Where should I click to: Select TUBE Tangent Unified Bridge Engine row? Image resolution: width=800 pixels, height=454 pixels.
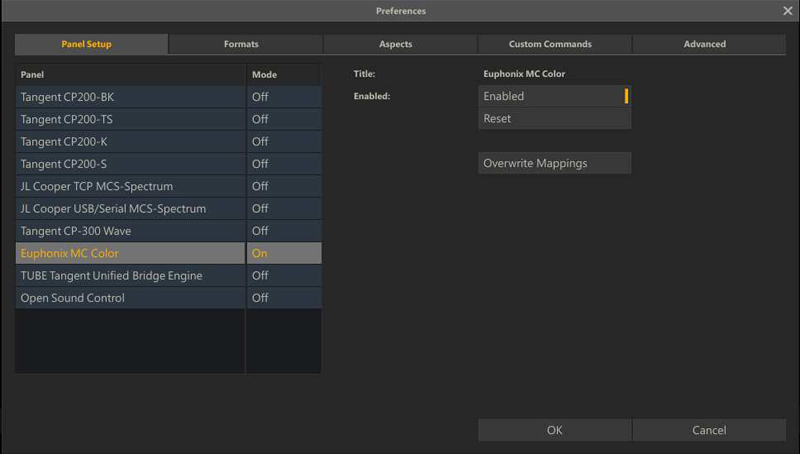pyautogui.click(x=130, y=275)
